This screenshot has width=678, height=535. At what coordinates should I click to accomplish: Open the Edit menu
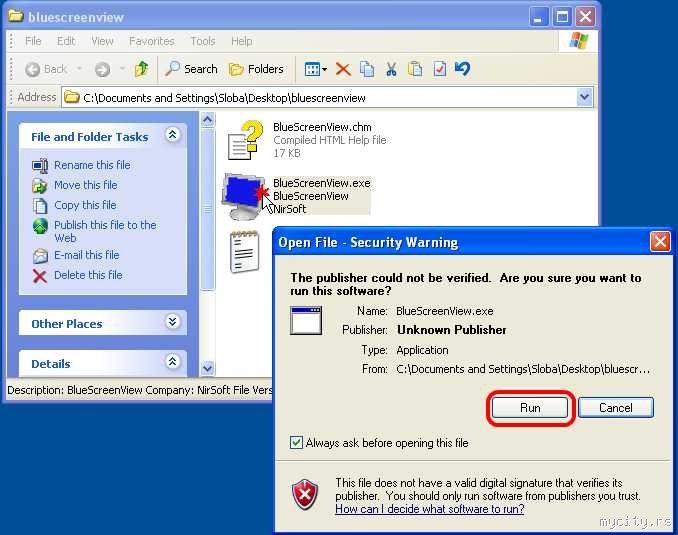(x=66, y=41)
